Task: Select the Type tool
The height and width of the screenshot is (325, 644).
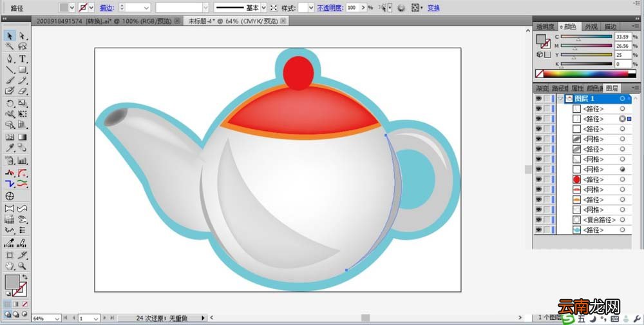Action: point(22,59)
